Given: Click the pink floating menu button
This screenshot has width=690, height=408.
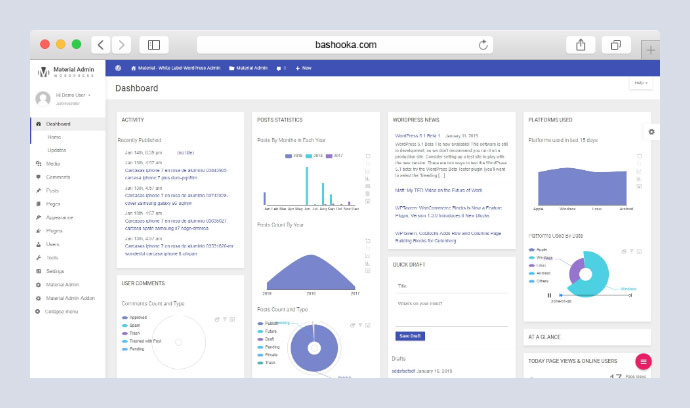Looking at the screenshot, I should (643, 361).
